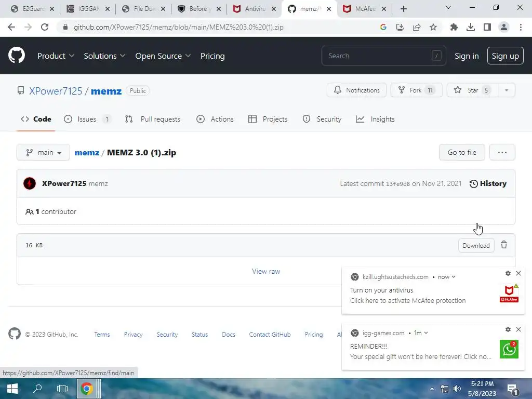Click Sign in link
Screen dimensions: 532x399
pos(467,56)
